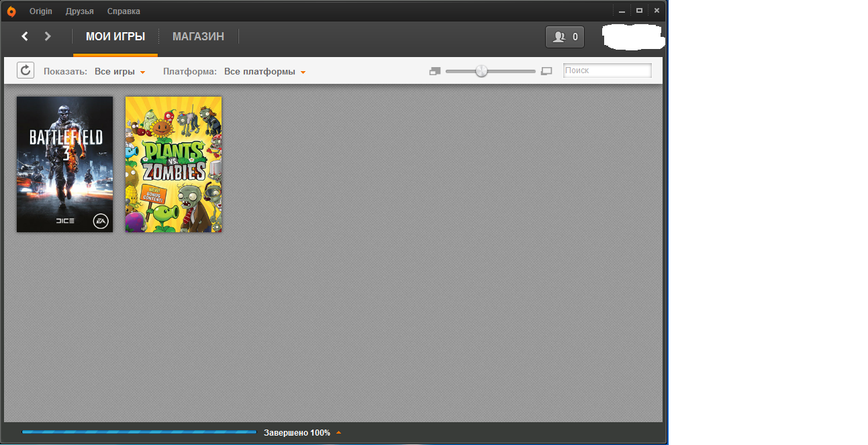This screenshot has height=445, width=868.
Task: Click the thumbnail size slider handle
Action: click(481, 70)
